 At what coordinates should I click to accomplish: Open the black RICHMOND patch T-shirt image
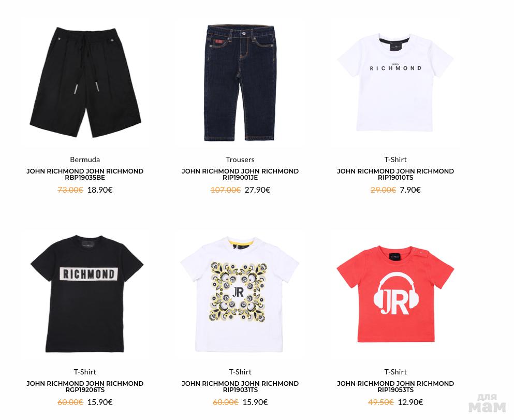pyautogui.click(x=86, y=294)
